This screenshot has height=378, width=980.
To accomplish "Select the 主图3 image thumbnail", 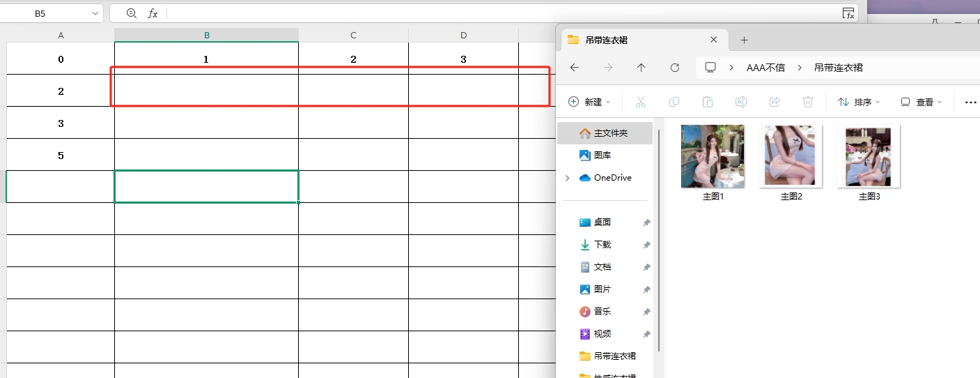I will [869, 156].
